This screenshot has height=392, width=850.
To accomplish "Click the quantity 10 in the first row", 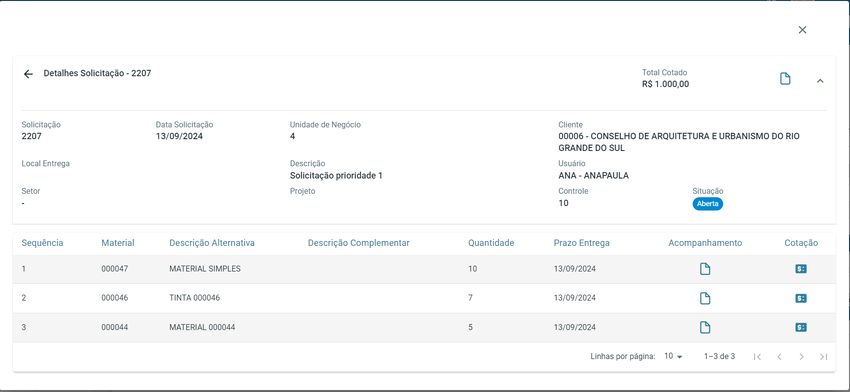I will [x=473, y=269].
